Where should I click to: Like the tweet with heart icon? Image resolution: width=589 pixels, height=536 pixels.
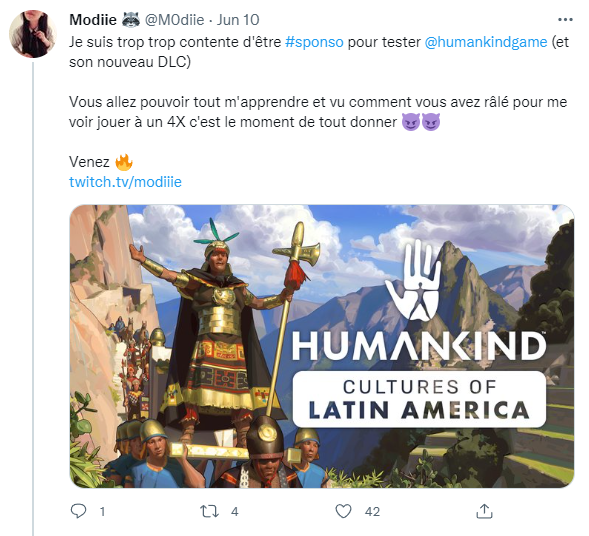click(x=343, y=511)
